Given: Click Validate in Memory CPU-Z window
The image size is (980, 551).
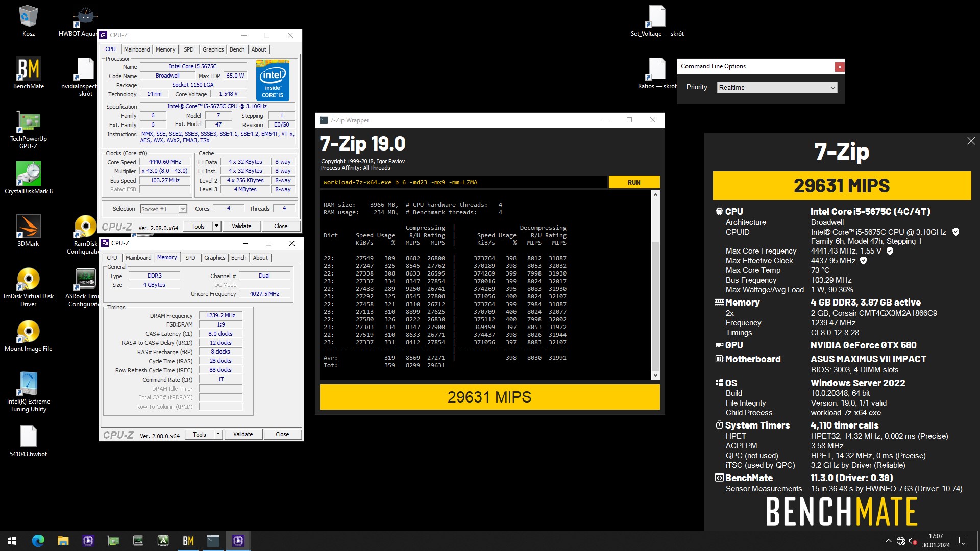Looking at the screenshot, I should [x=243, y=434].
